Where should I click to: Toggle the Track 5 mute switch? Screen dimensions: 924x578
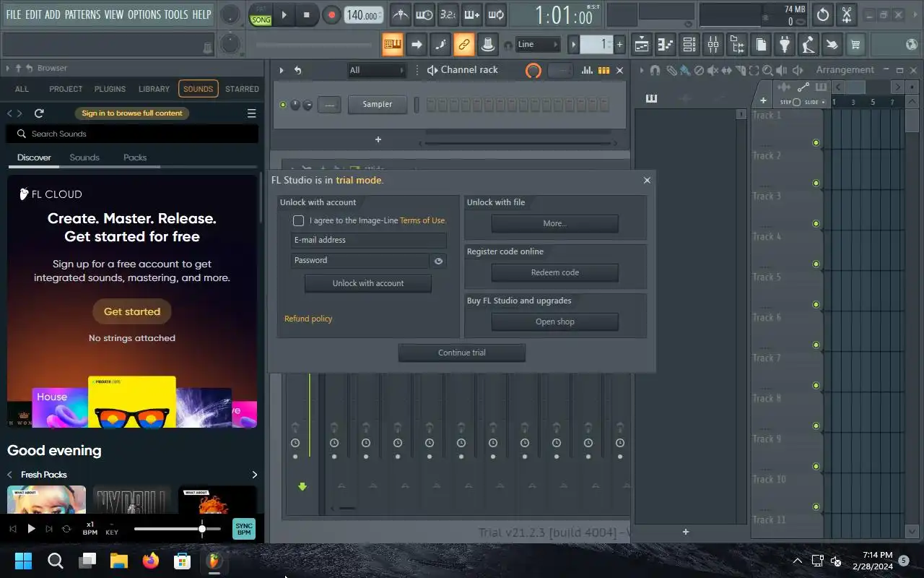pos(816,304)
